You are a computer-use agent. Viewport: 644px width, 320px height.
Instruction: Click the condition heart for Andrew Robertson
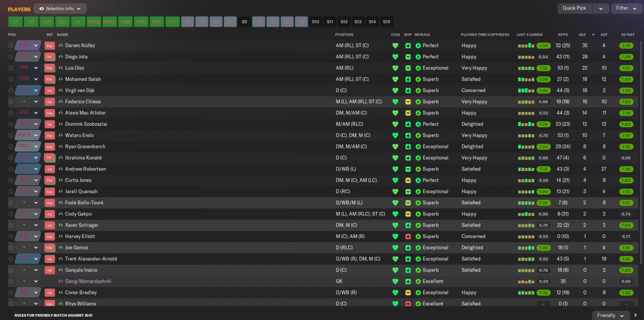pos(395,169)
